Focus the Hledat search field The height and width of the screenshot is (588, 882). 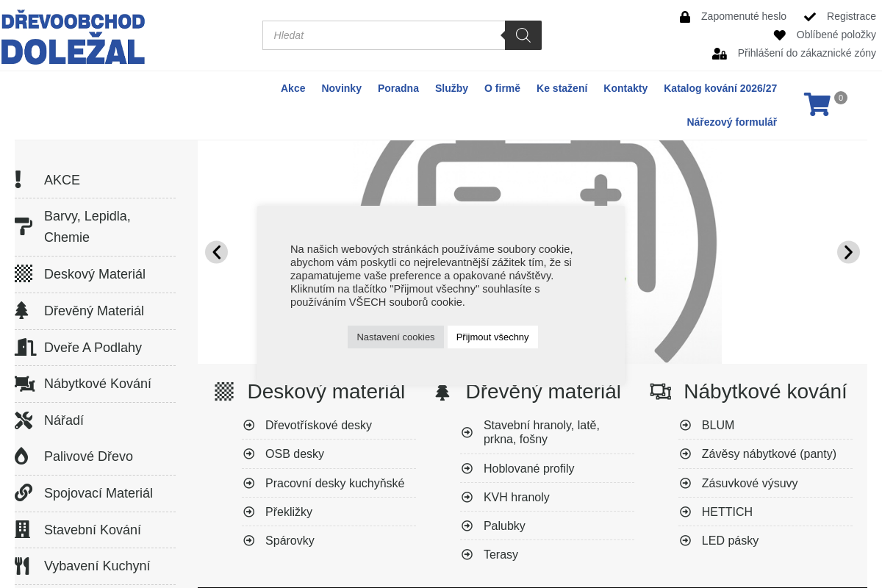pos(384,35)
